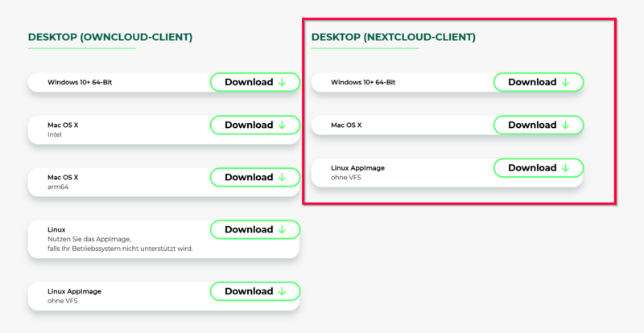Download the Nextcloud client for Mac OS X
Viewport: 644px width, 333px height.
532,125
